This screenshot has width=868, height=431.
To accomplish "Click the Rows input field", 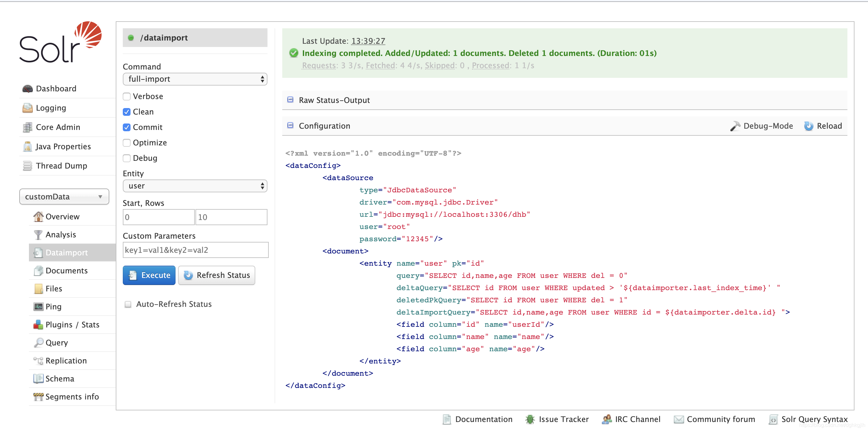I will click(231, 217).
